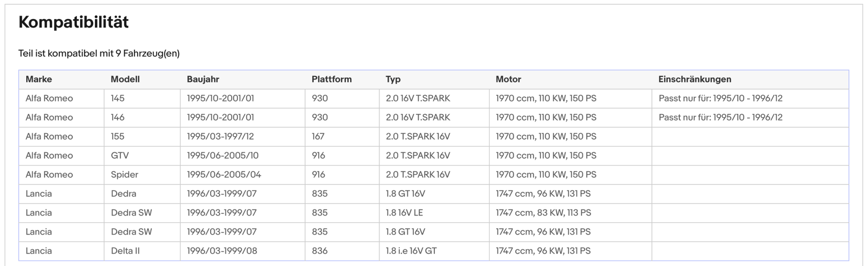
Task: Click Motor value in Delta II row
Action: [543, 251]
